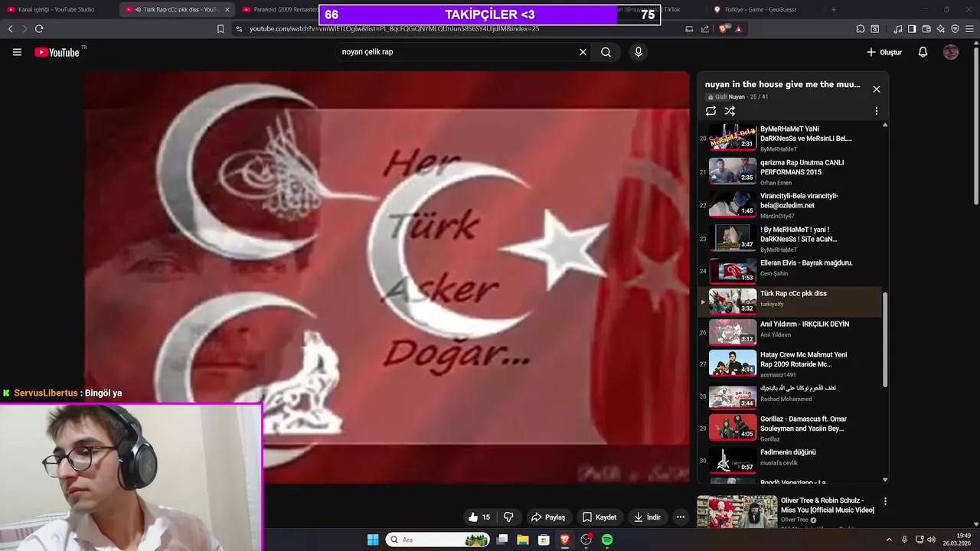Open more actions menu below video
The width and height of the screenshot is (980, 551).
(680, 517)
